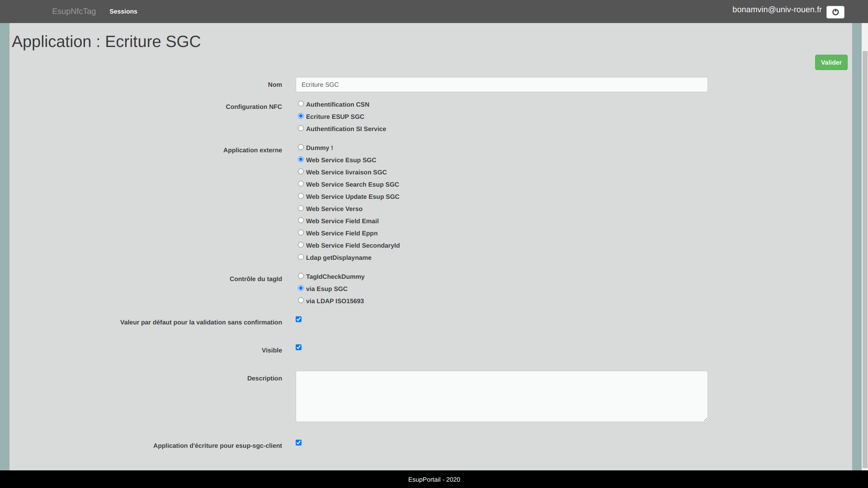Uncheck validation sans confirmation checkbox
This screenshot has width=868, height=488.
point(298,319)
